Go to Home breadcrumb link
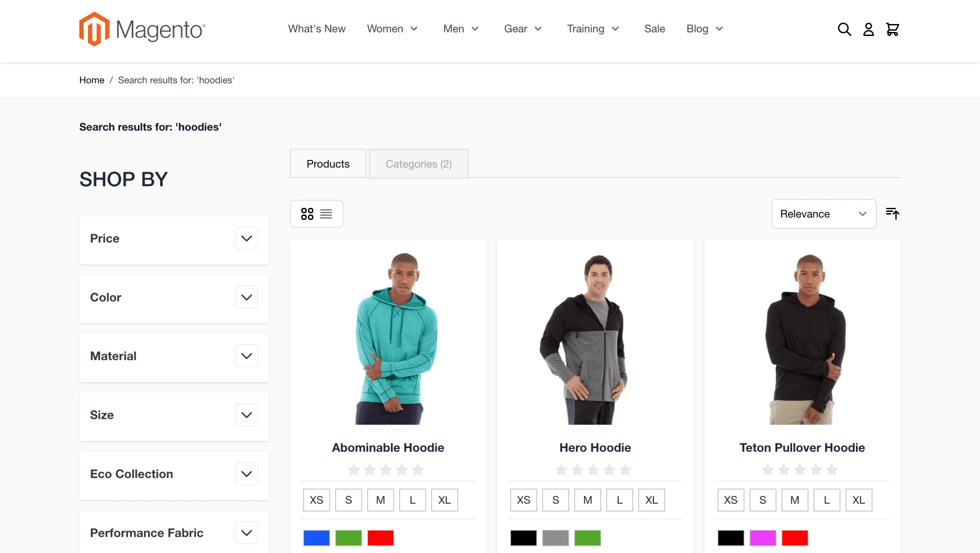Screen dimensions: 980x553 pyautogui.click(x=92, y=80)
